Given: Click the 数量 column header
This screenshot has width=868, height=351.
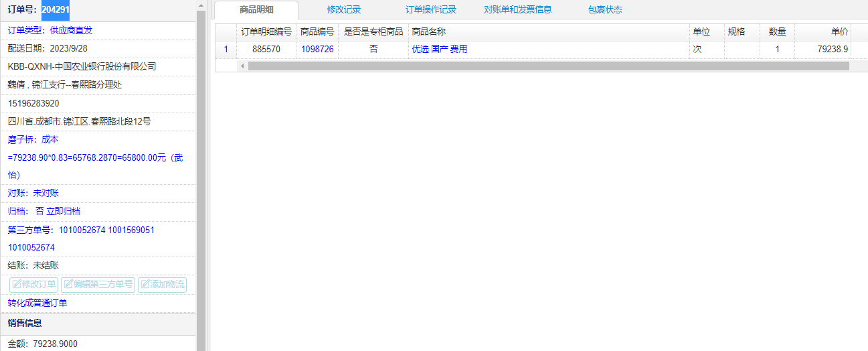Looking at the screenshot, I should (778, 31).
